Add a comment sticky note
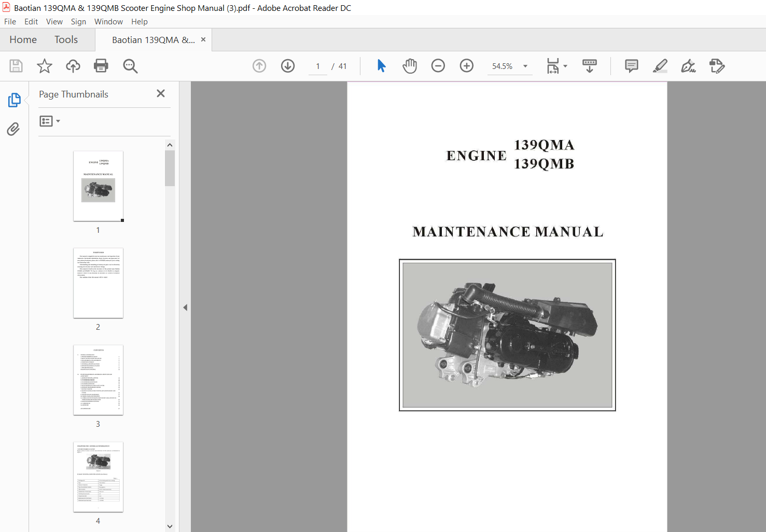The height and width of the screenshot is (532, 766). (632, 66)
